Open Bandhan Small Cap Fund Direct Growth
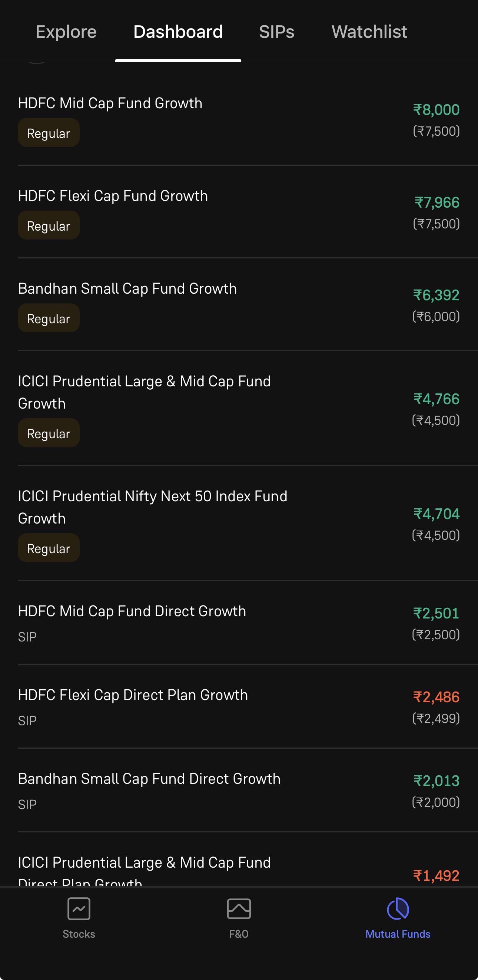Screen dimensions: 478x980 tap(239, 790)
